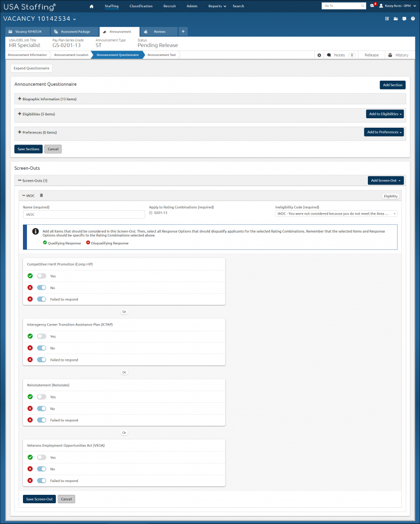
Task: Click the Go To search field
Action: click(344, 6)
